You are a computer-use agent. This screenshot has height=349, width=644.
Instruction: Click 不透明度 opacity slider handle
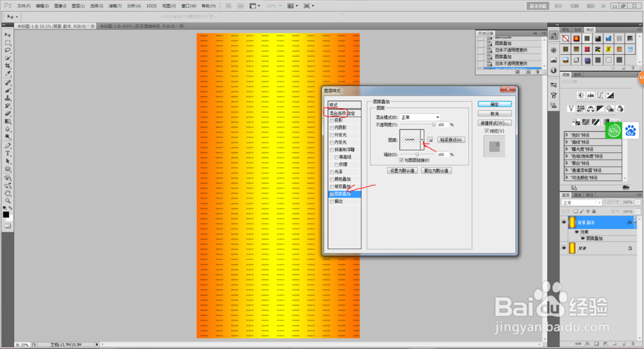[x=433, y=124]
